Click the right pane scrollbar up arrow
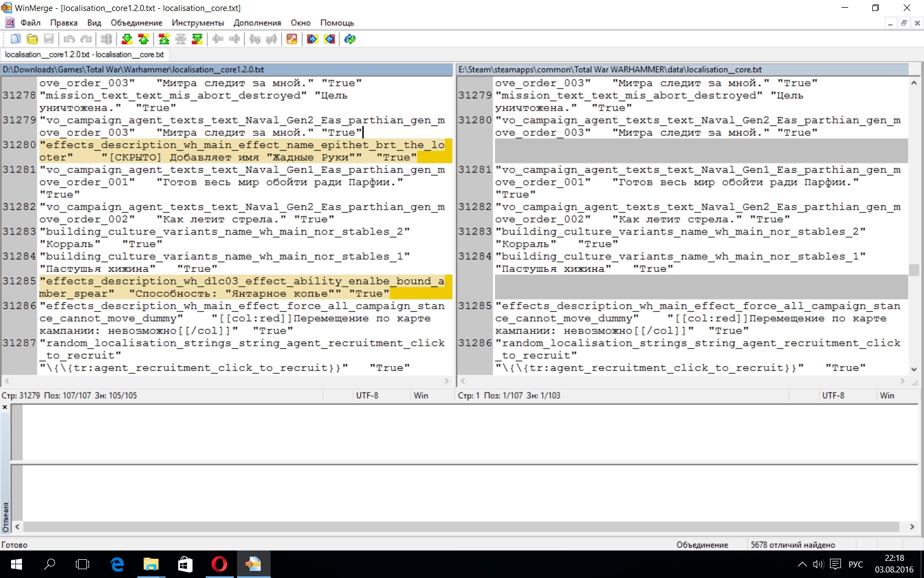 click(914, 83)
